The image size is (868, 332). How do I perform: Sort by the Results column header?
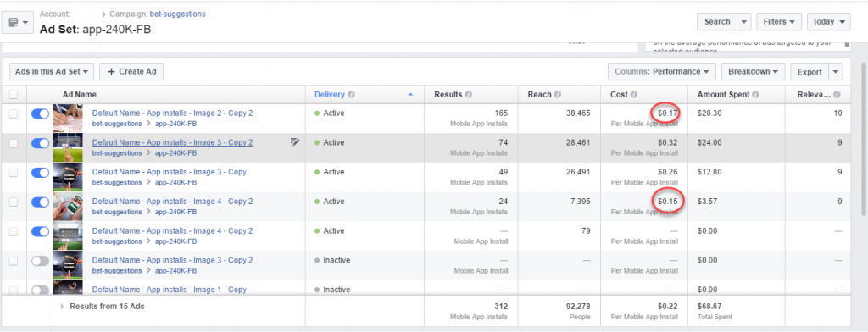click(448, 95)
